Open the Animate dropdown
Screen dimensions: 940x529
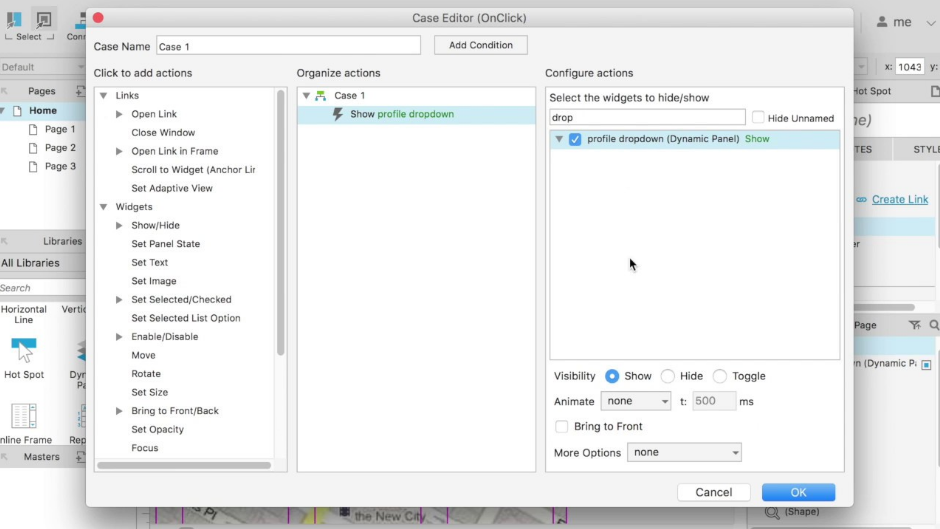click(636, 401)
